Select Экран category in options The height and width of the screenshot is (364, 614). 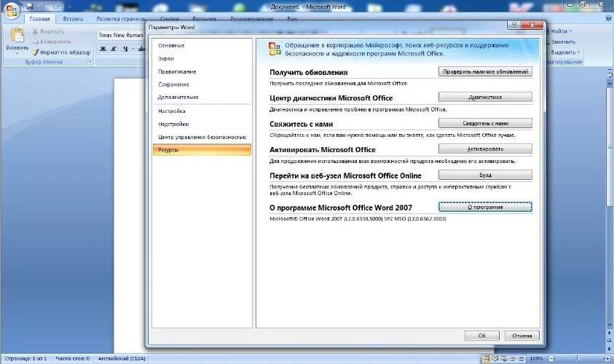click(x=202, y=58)
